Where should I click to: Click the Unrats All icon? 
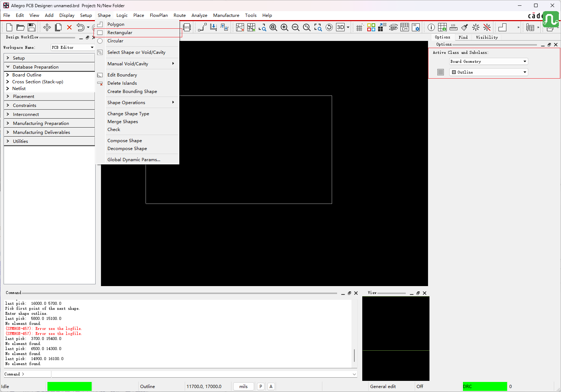click(x=240, y=27)
